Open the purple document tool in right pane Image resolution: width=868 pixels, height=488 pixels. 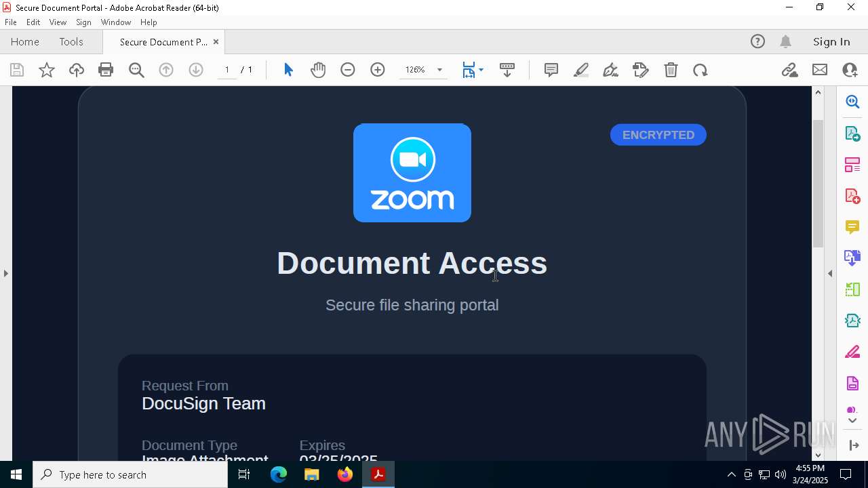pyautogui.click(x=852, y=383)
